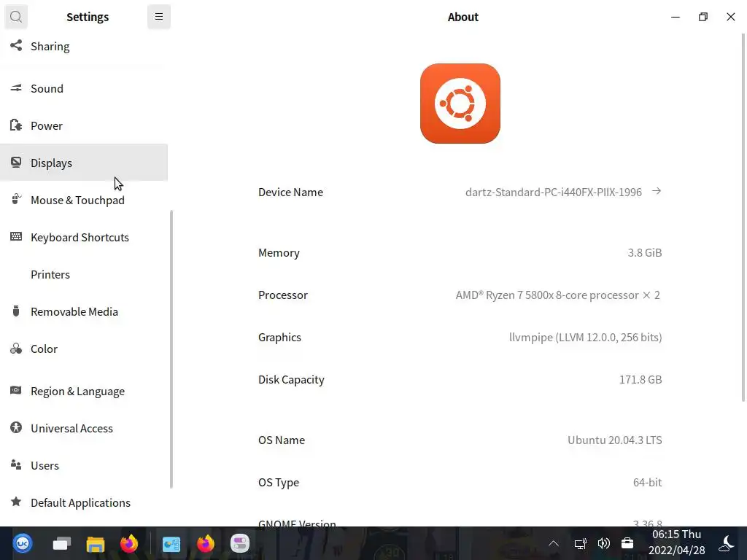Launch pinned Firefox from taskbar

[x=128, y=543]
